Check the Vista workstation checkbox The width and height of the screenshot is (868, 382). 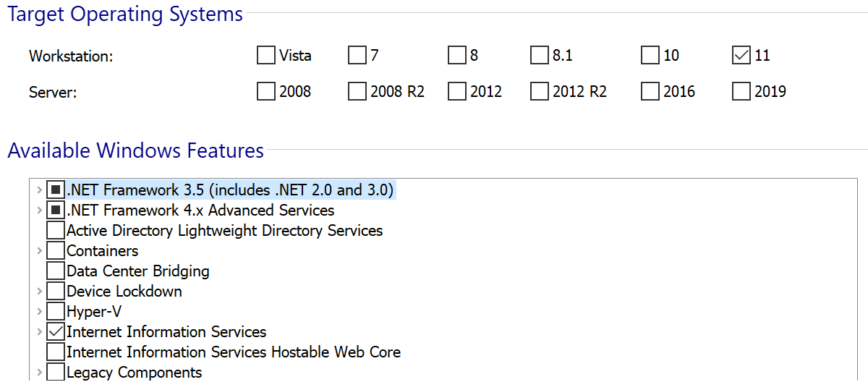point(266,55)
